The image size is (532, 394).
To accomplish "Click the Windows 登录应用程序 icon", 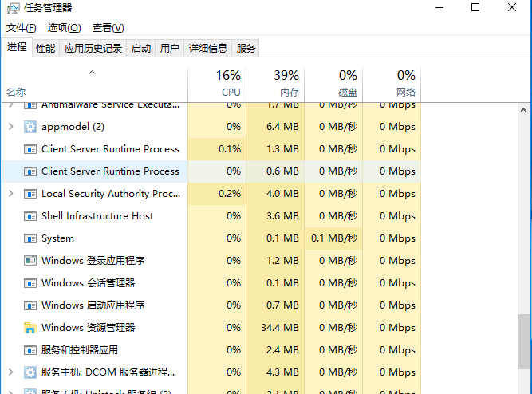I will click(x=30, y=261).
